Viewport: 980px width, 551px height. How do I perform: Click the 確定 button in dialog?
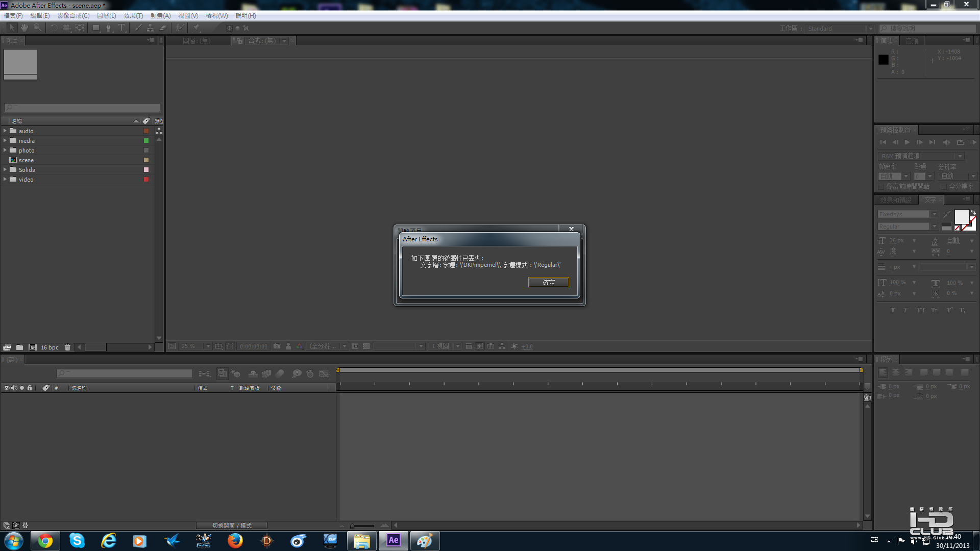(548, 282)
